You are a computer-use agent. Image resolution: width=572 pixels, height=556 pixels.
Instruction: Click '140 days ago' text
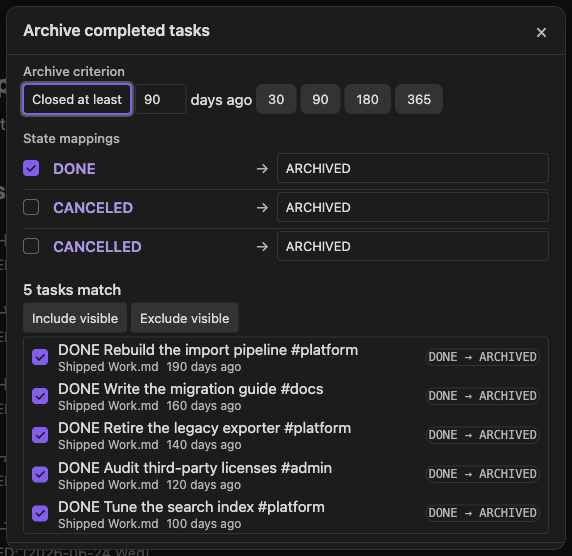tap(204, 445)
